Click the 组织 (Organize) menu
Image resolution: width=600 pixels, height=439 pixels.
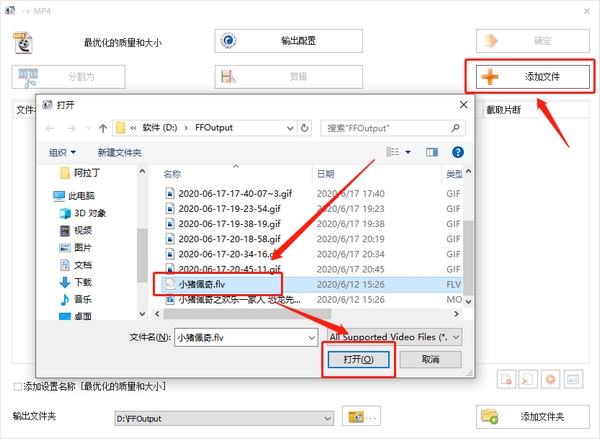pos(61,152)
